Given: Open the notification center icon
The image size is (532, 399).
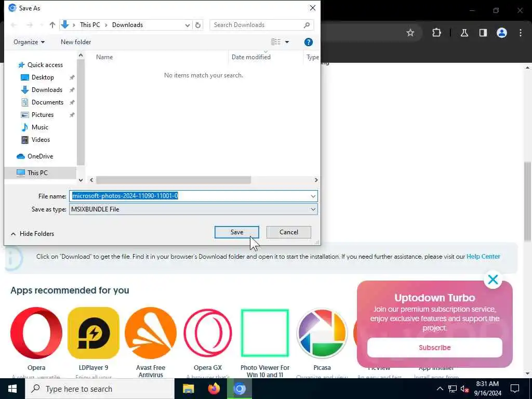Looking at the screenshot, I should (515, 389).
